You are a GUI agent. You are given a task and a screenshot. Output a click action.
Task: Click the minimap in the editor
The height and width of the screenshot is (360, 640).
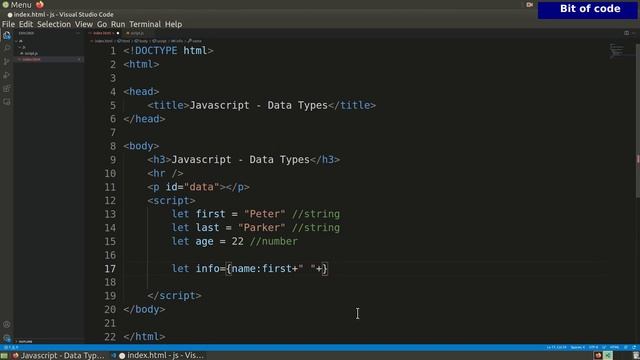pos(617,51)
